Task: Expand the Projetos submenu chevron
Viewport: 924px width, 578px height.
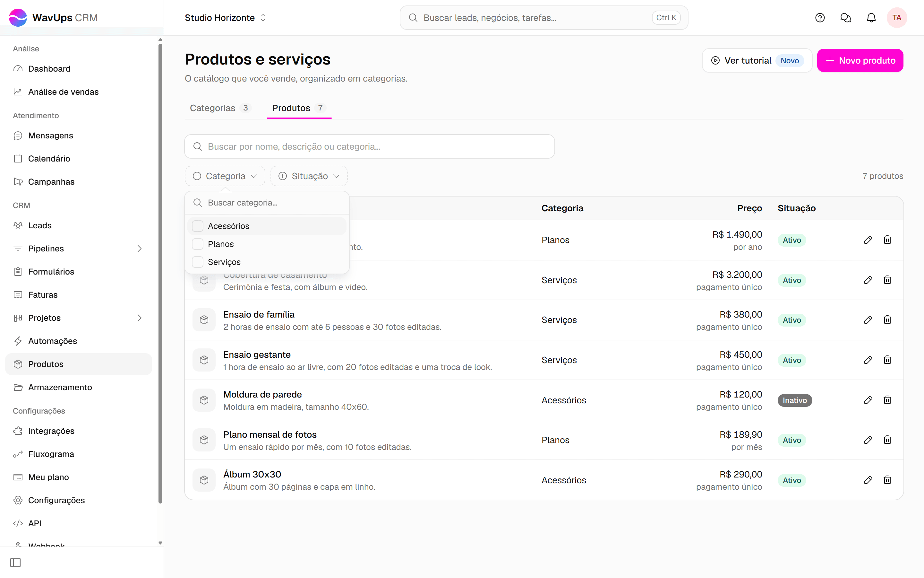Action: [x=139, y=318]
